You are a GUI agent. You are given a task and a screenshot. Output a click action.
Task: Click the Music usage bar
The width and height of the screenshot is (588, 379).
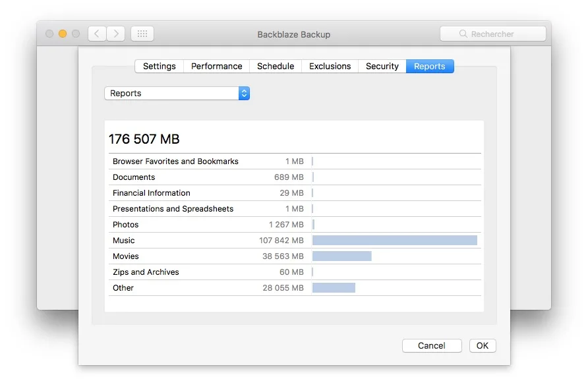point(394,241)
